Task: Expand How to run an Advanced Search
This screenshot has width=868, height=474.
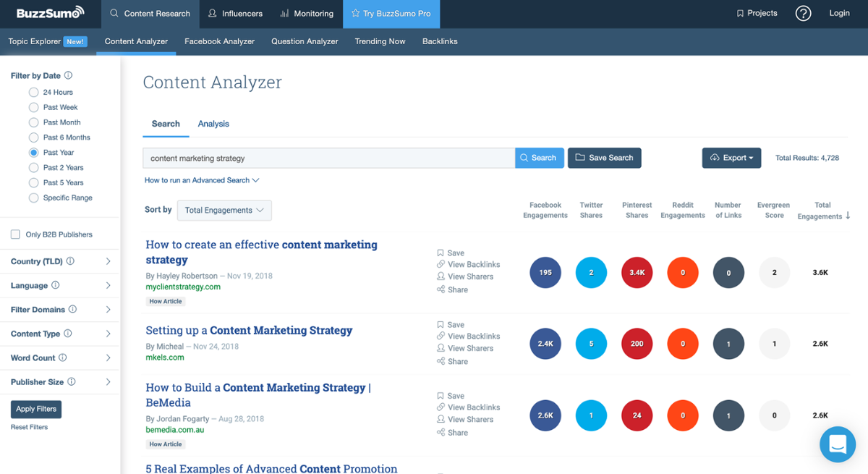Action: [202, 180]
